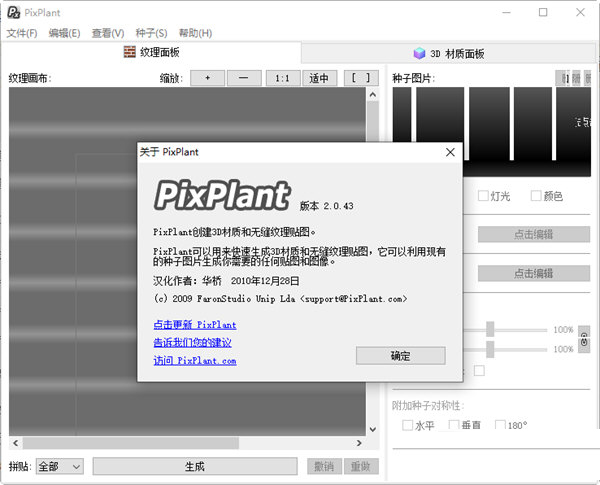Click the 重做 redo button
600x485 pixels.
(361, 466)
